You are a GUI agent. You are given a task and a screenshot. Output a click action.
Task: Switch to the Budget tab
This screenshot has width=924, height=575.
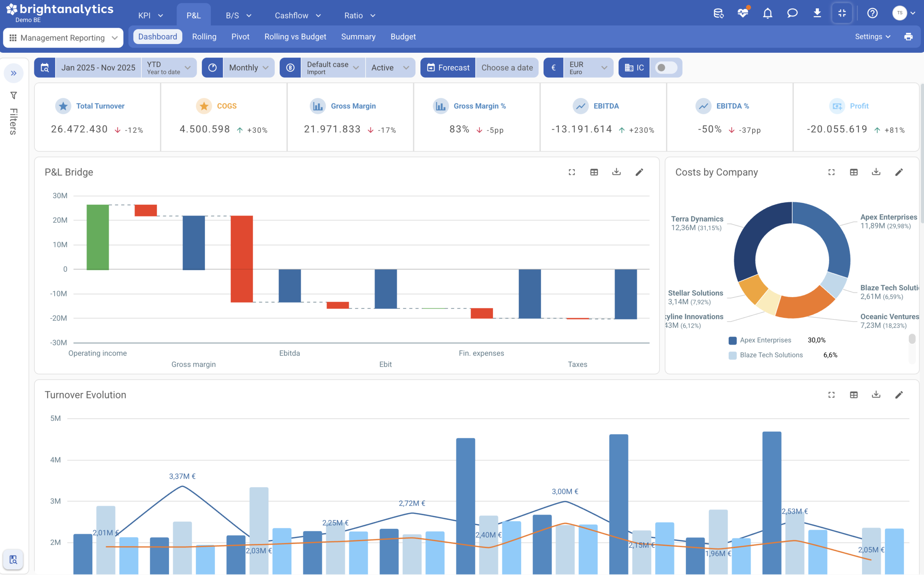pos(403,36)
